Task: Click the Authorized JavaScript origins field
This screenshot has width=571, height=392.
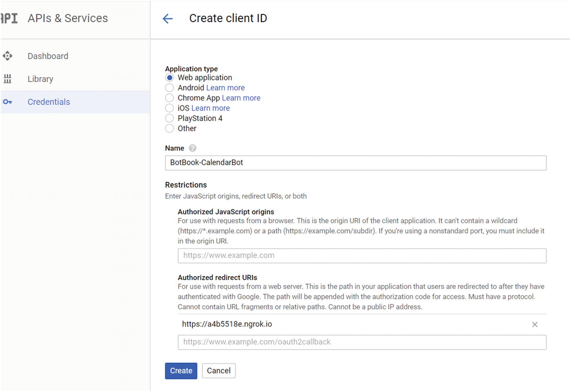Action: 362,256
